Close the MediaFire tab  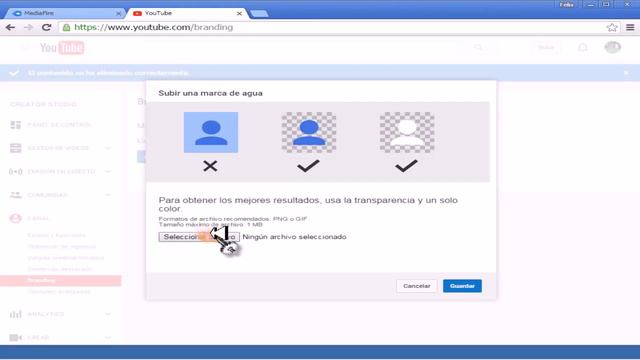[x=118, y=13]
